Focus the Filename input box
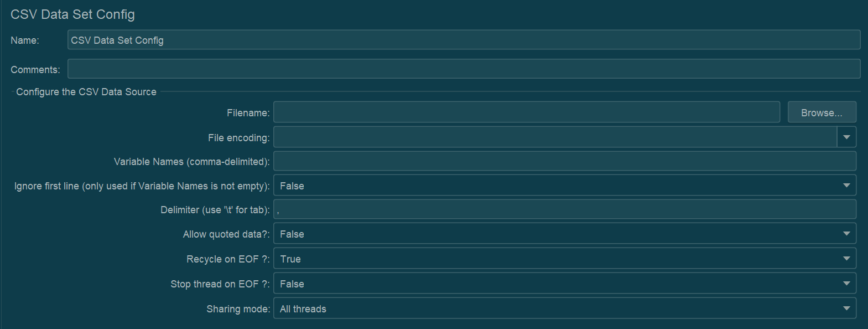 tap(526, 112)
